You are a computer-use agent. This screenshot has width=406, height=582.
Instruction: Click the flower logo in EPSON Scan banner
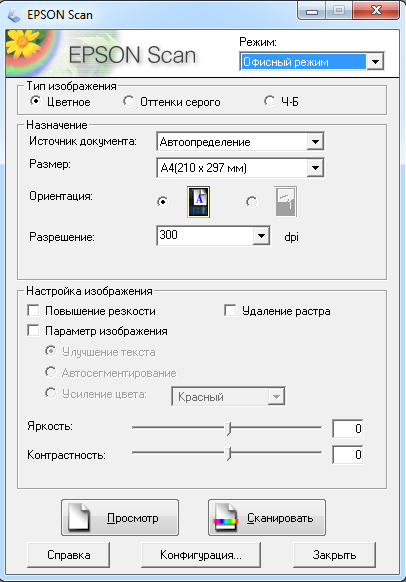[23, 44]
